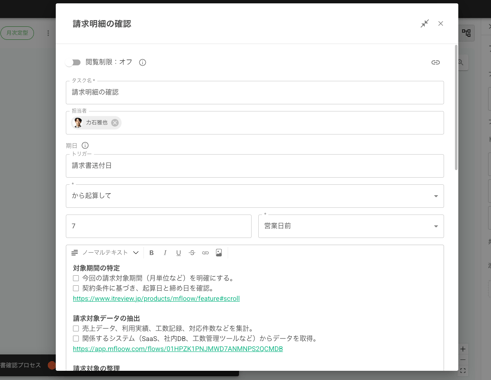Collapse the task dialog with the minimize arrows icon
The height and width of the screenshot is (380, 491).
tap(424, 24)
